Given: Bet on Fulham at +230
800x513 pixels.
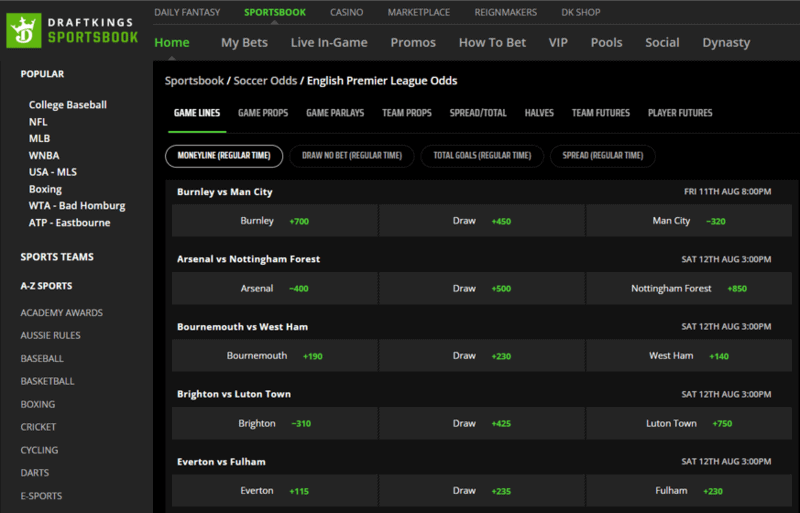Looking at the screenshot, I should [x=689, y=491].
